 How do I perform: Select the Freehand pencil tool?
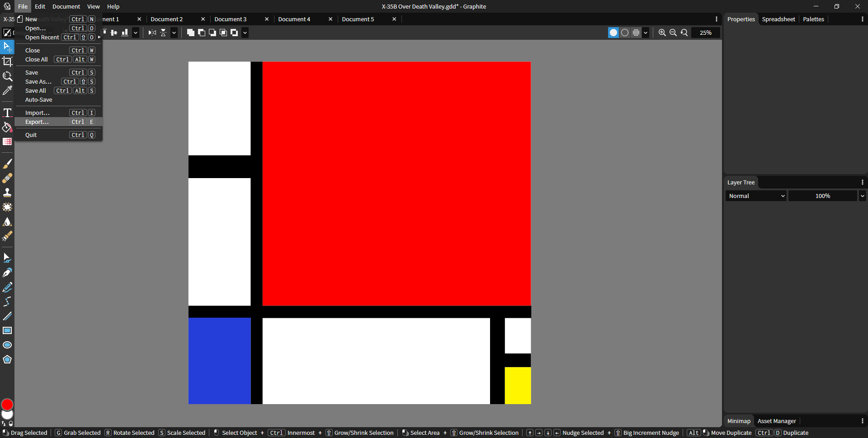pyautogui.click(x=7, y=287)
